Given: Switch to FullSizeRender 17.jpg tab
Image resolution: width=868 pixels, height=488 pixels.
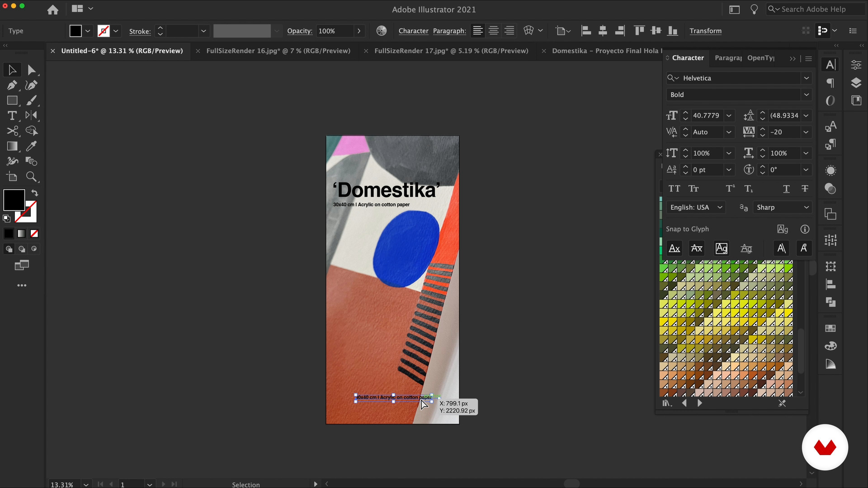Looking at the screenshot, I should 451,51.
